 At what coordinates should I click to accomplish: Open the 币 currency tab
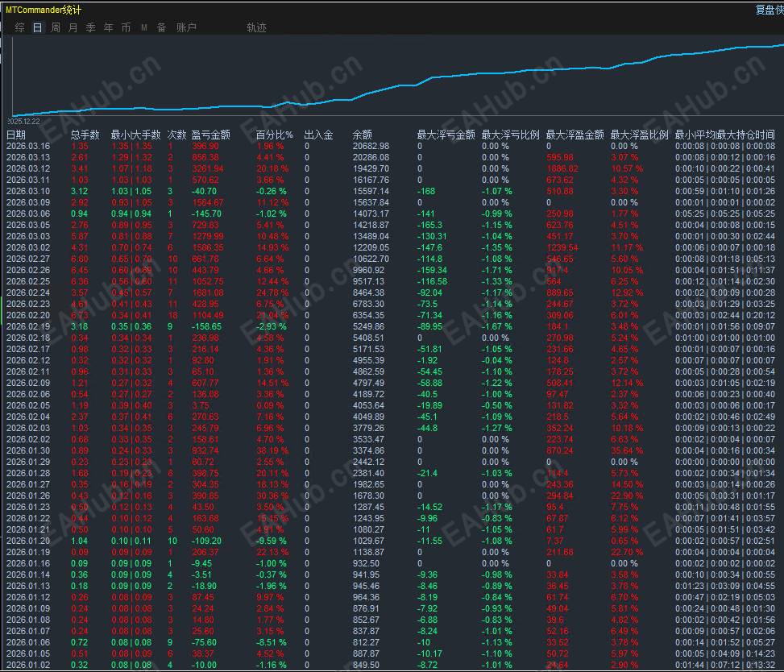click(126, 27)
